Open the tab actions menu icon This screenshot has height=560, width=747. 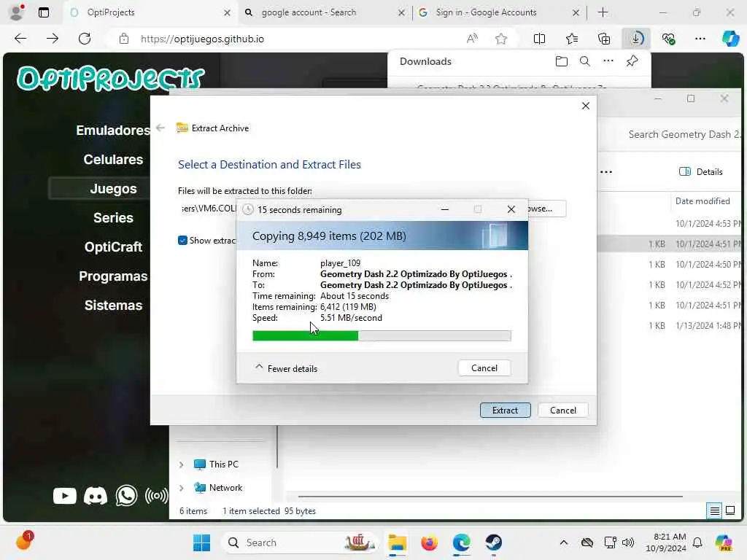tap(43, 12)
